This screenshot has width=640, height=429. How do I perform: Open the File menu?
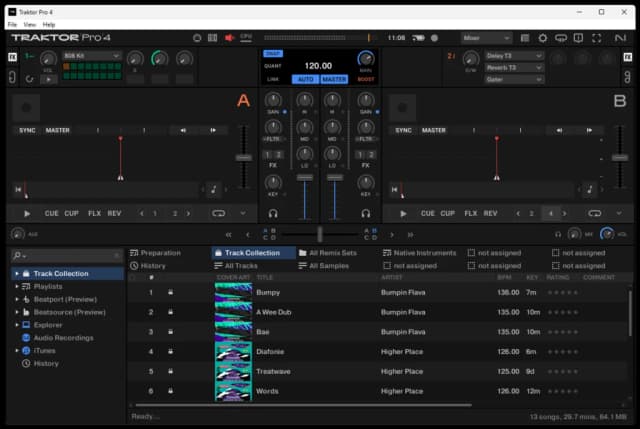point(12,24)
